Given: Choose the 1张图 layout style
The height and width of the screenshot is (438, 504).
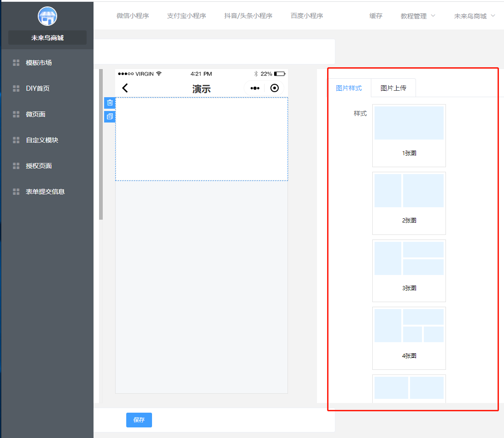Looking at the screenshot, I should 409,135.
